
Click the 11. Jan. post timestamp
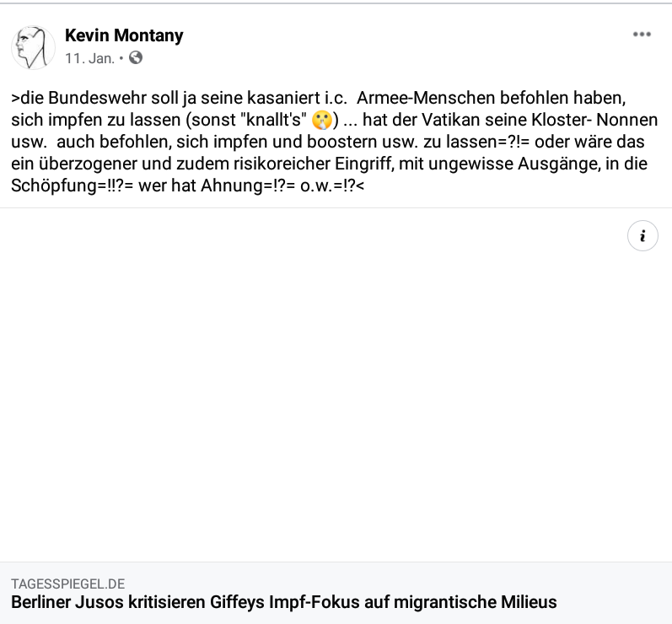point(89,58)
